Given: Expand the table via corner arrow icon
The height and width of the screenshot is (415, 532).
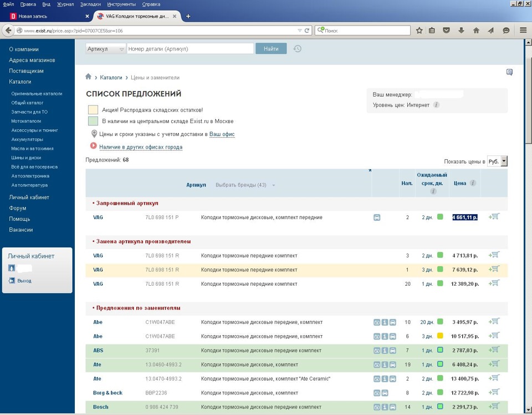Looking at the screenshot, I should [x=370, y=170].
